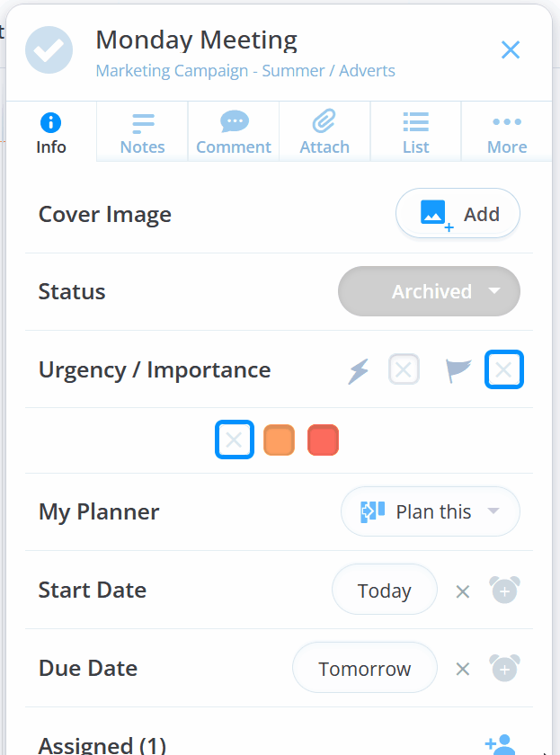This screenshot has height=755, width=560.
Task: Pick the red color swatch
Action: [x=323, y=440]
